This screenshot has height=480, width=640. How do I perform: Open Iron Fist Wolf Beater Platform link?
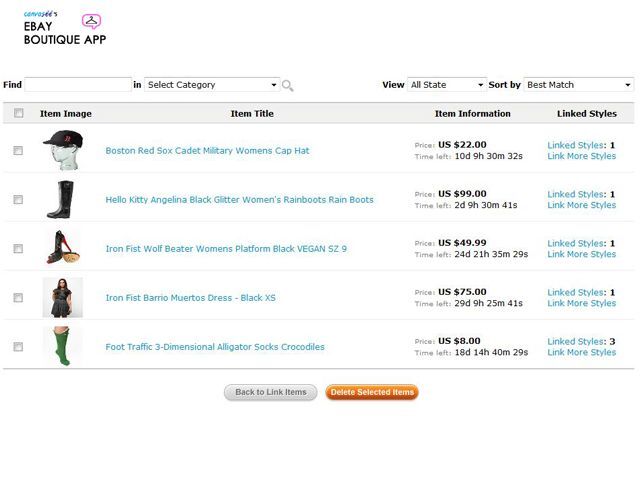pos(226,249)
